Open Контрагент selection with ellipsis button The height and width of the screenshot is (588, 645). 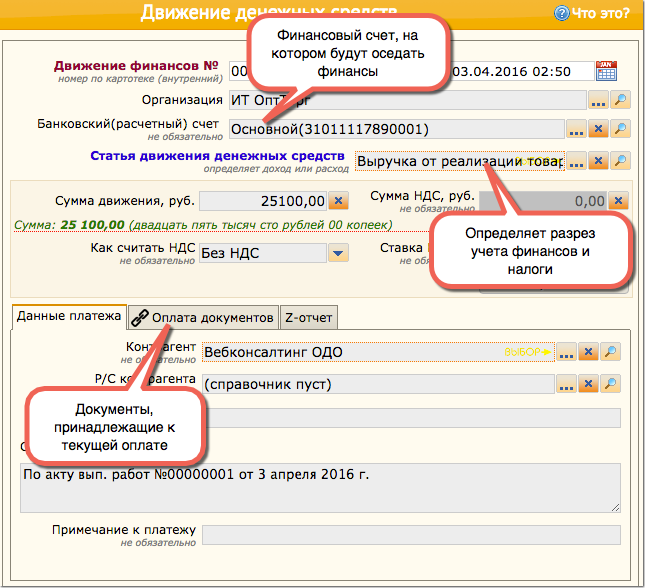coord(567,352)
